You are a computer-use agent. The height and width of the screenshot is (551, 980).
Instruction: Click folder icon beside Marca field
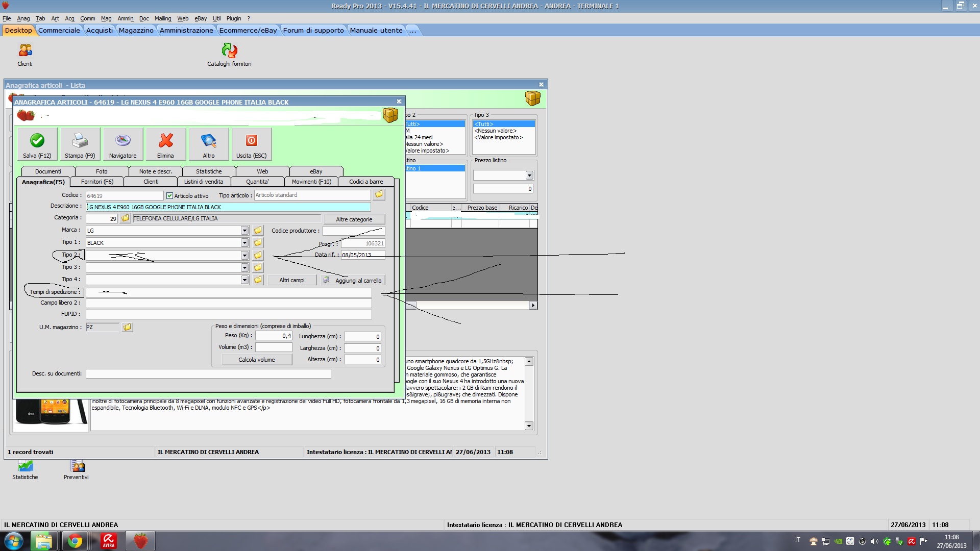click(x=258, y=231)
